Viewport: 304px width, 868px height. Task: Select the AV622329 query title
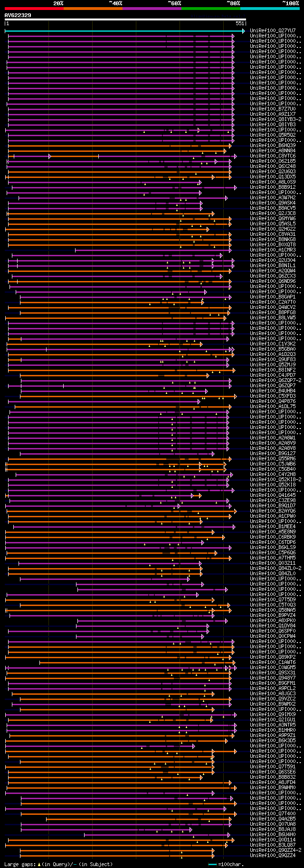tap(18, 15)
